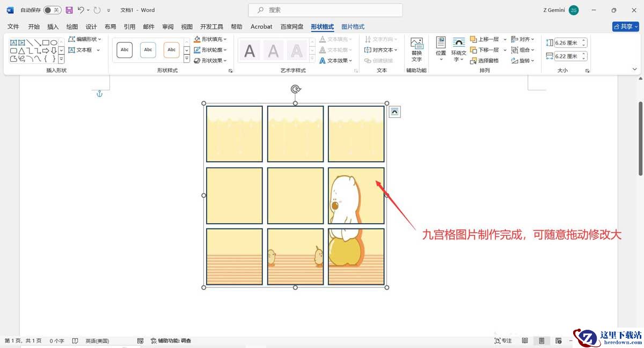Open the 文本效果 dropdown
The image size is (644, 348).
(336, 61)
